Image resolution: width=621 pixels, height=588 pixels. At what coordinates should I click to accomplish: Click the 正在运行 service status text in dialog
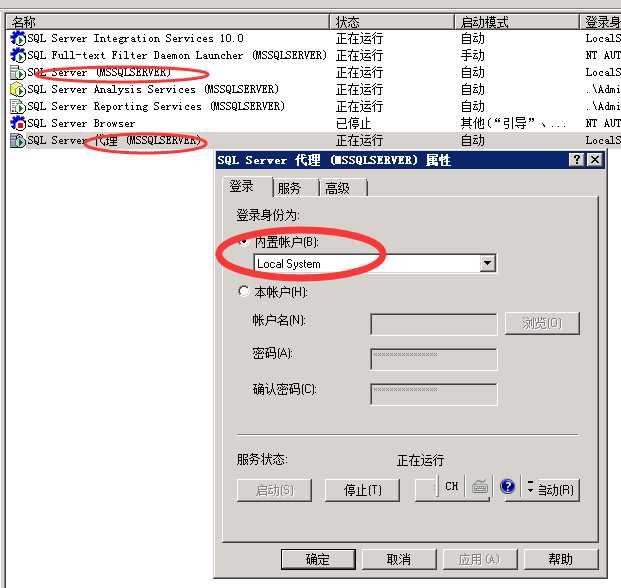click(x=420, y=460)
